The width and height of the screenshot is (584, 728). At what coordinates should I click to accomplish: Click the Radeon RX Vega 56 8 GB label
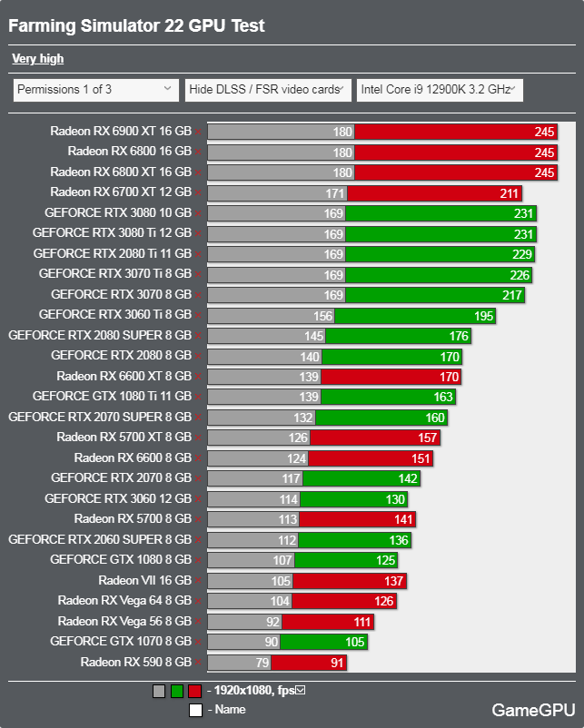pos(124,621)
